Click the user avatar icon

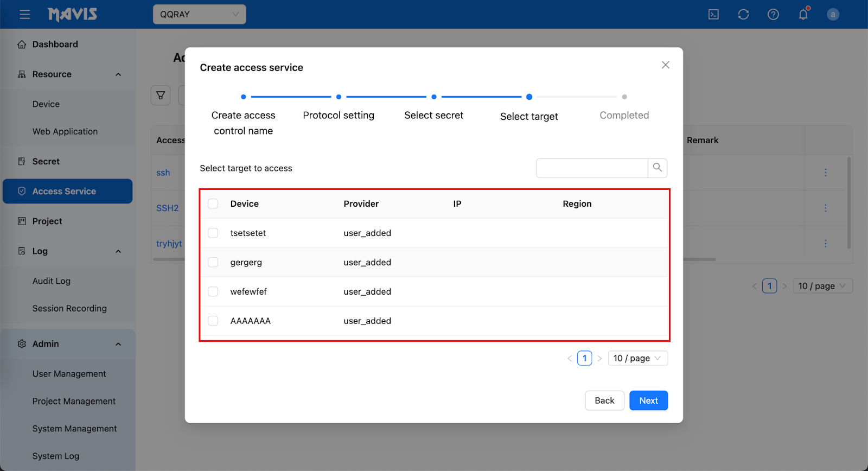[833, 15]
